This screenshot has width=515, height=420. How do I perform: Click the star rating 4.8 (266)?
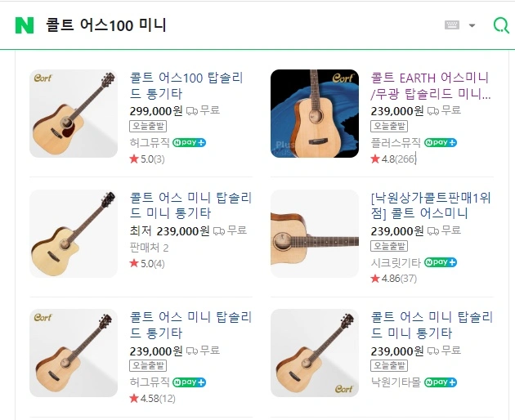pos(393,159)
